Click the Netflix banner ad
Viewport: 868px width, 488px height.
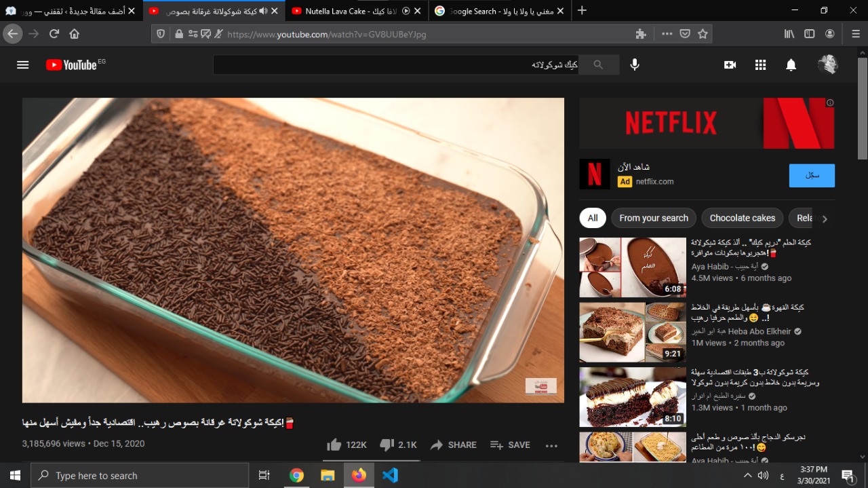click(x=707, y=123)
